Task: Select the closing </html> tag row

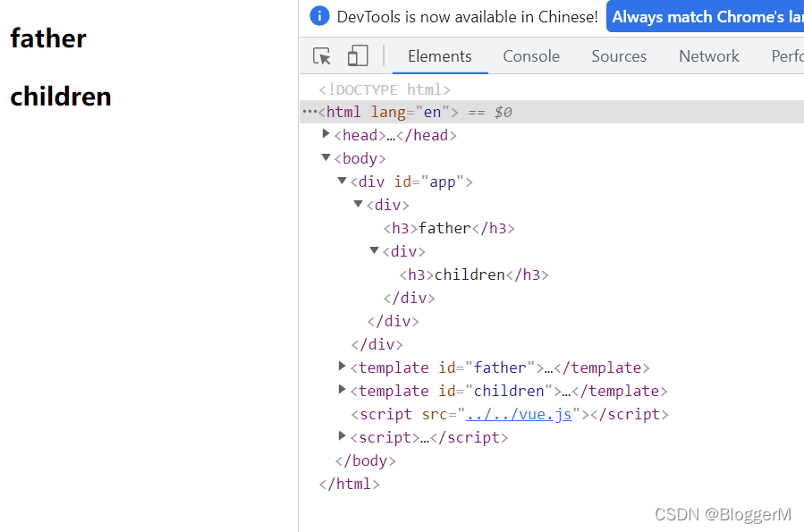Action: (349, 484)
